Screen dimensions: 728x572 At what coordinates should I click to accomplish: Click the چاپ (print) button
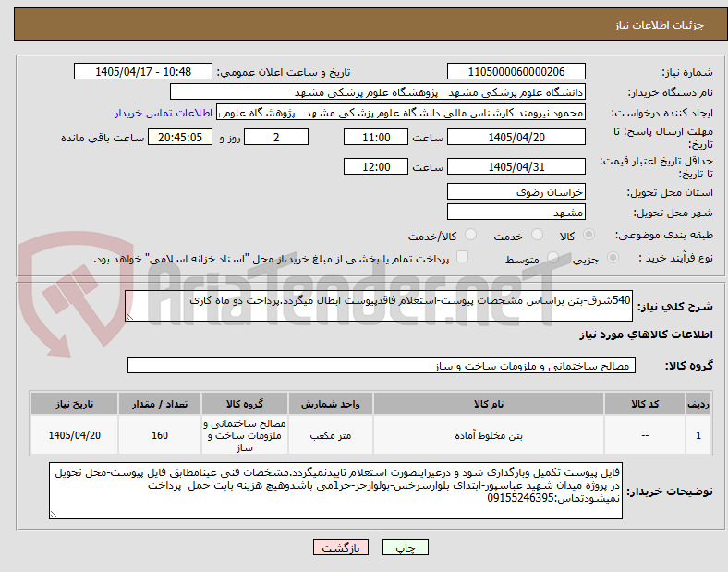pyautogui.click(x=405, y=547)
